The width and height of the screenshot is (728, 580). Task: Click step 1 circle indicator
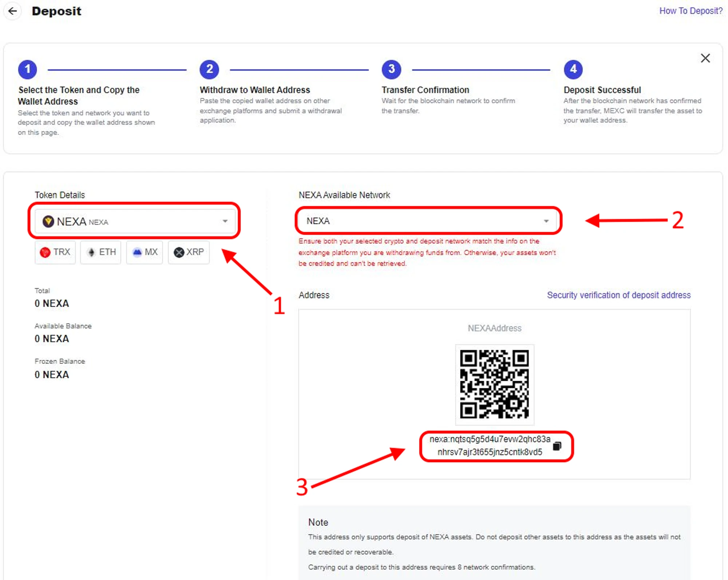(x=28, y=69)
